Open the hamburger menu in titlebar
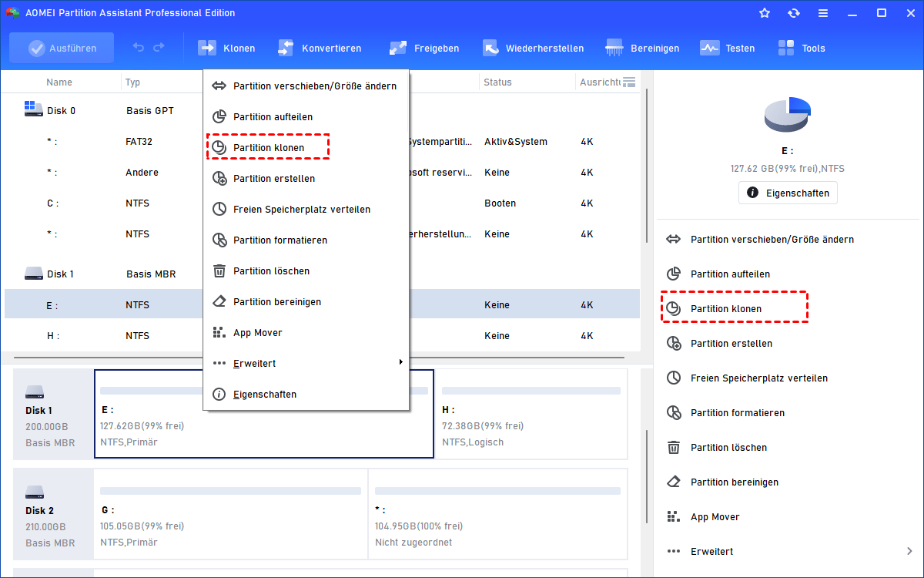 [822, 12]
